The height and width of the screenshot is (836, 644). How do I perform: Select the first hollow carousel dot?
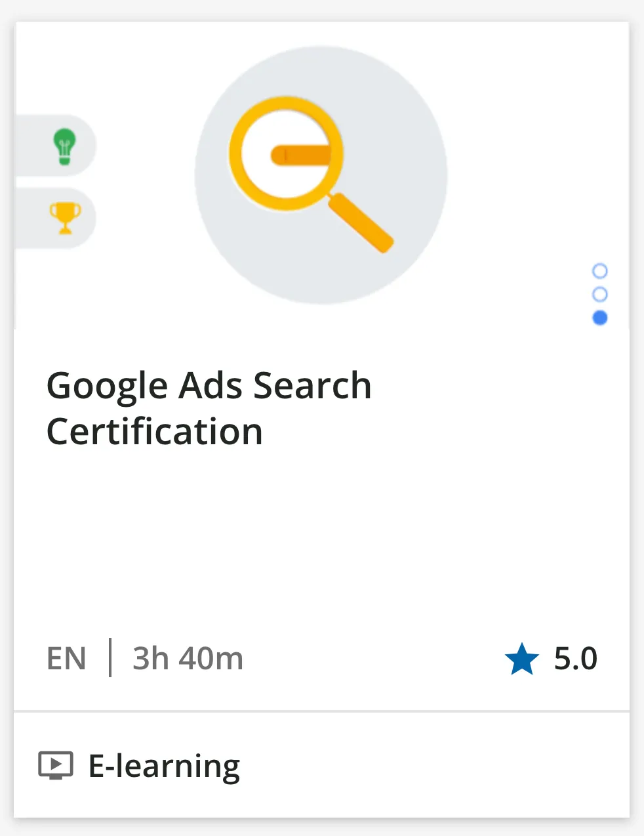(x=599, y=270)
